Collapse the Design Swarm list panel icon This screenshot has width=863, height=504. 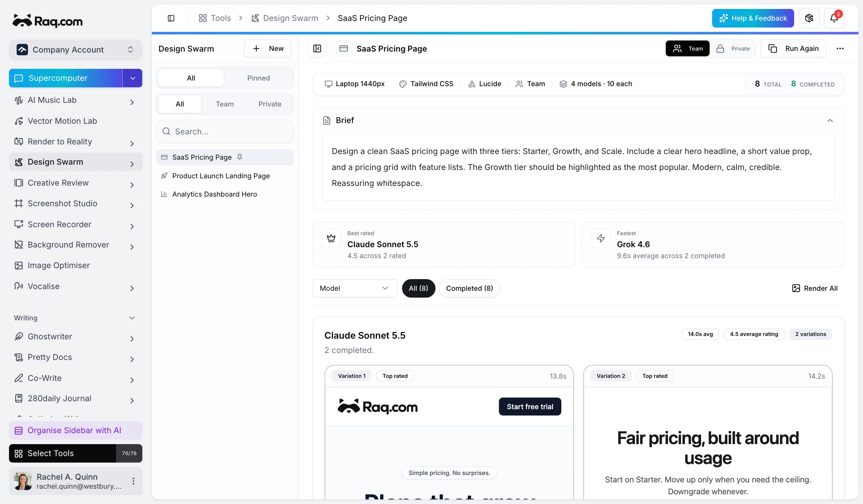(x=317, y=49)
